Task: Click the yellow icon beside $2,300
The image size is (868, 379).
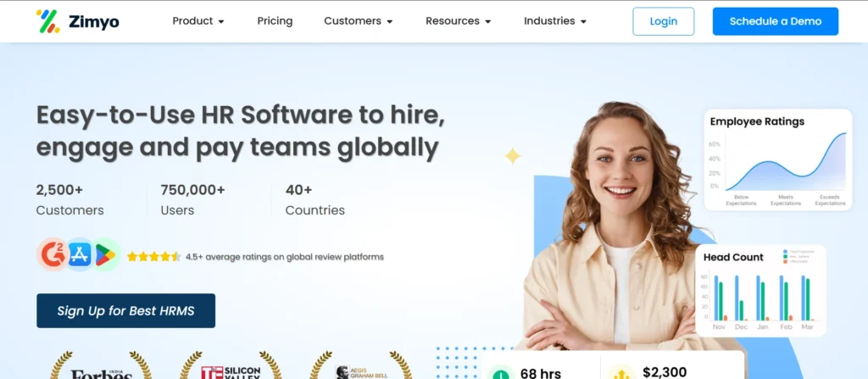Action: click(620, 372)
